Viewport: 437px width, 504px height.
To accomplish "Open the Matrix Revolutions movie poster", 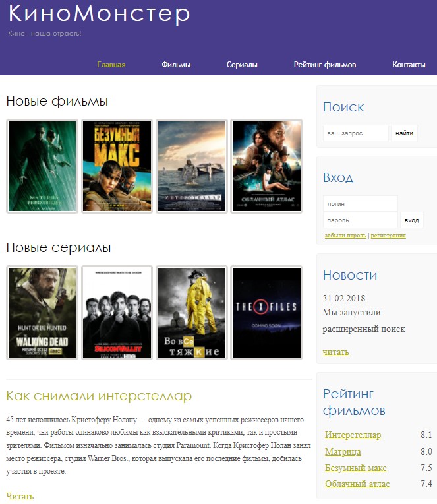I will (x=42, y=166).
